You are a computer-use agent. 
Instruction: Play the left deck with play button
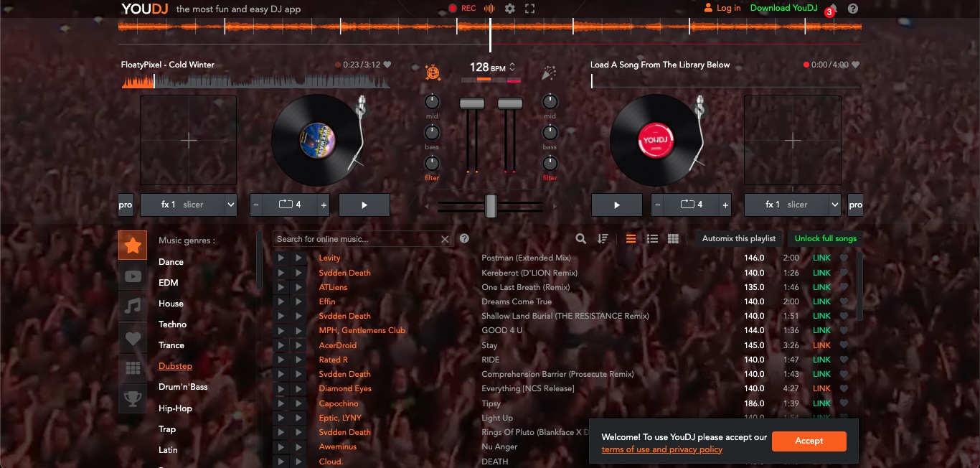pyautogui.click(x=364, y=205)
